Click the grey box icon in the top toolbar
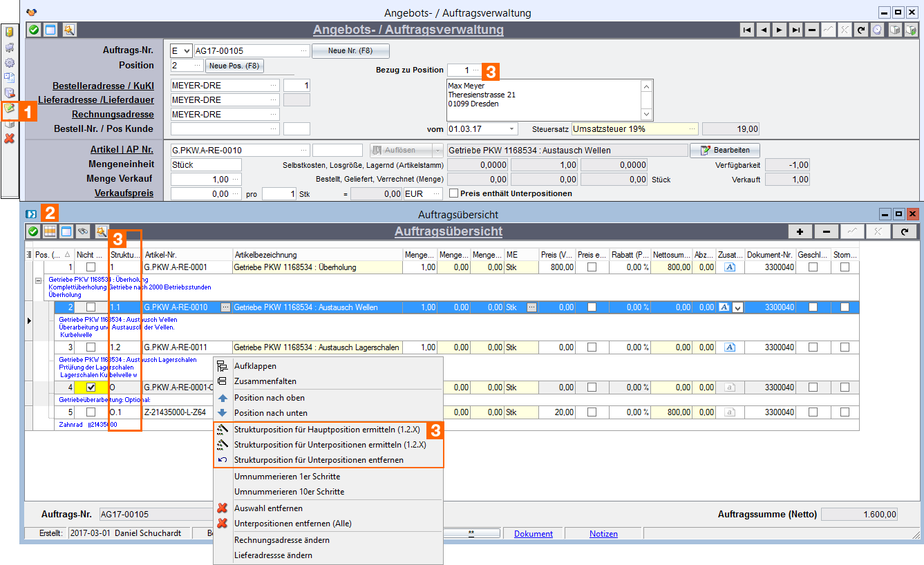This screenshot has height=565, width=924. (x=895, y=30)
